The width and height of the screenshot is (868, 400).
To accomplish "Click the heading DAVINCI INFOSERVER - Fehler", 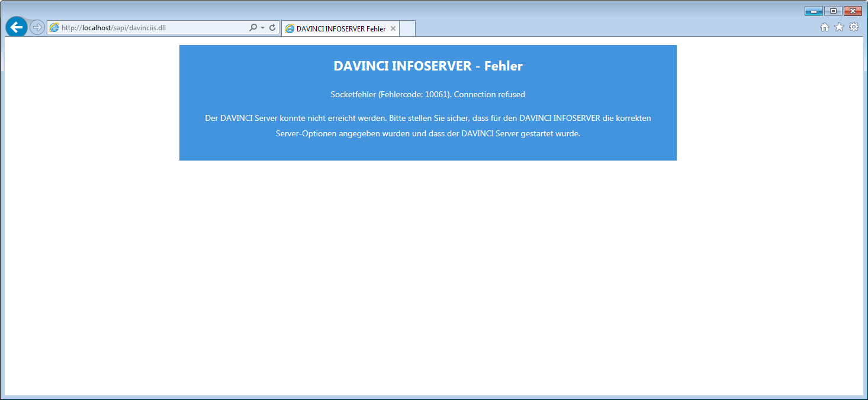I will (x=427, y=66).
